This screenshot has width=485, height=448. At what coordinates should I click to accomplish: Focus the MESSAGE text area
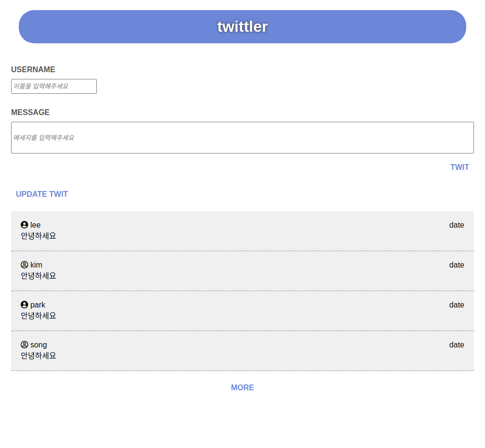243,138
